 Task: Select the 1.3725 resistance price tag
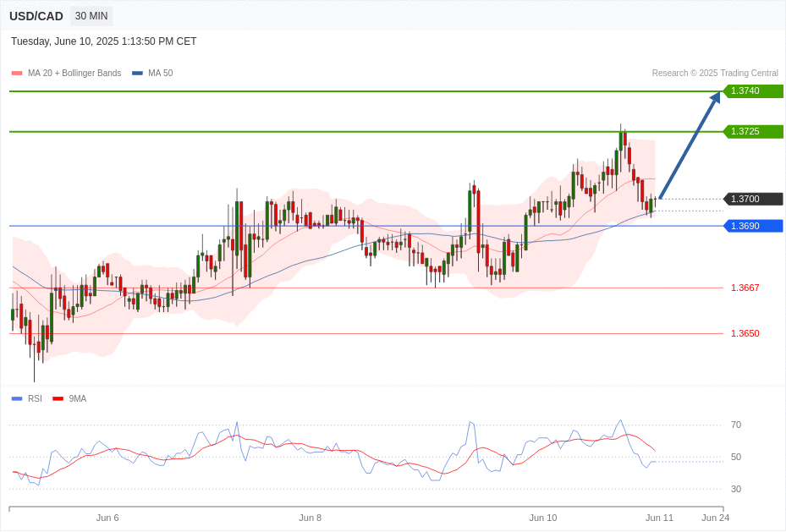(x=753, y=132)
